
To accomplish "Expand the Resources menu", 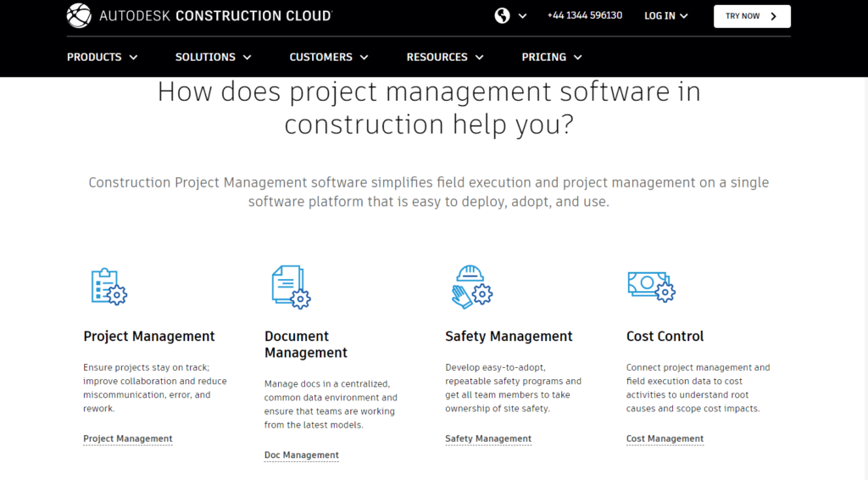I will point(445,57).
